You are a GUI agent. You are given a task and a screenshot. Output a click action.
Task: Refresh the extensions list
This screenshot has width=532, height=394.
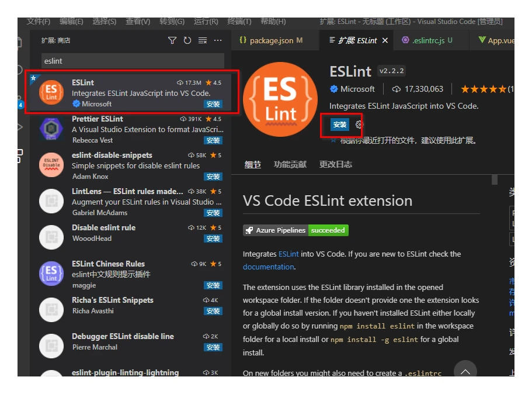click(x=187, y=40)
